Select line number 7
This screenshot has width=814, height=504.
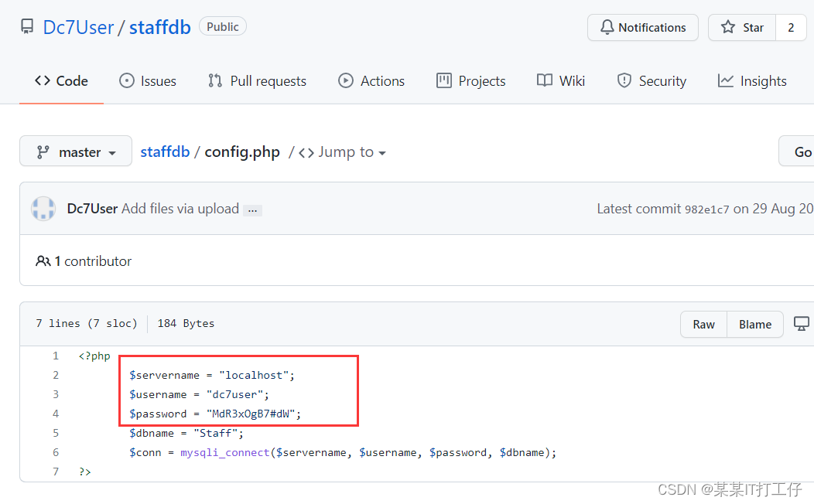coord(56,472)
